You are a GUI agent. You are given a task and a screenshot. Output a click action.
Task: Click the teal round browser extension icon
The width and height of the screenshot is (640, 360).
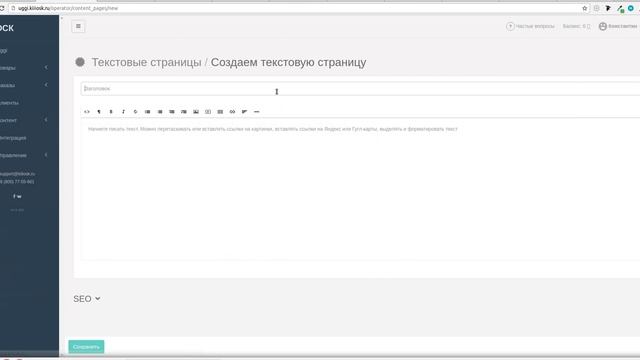point(631,8)
